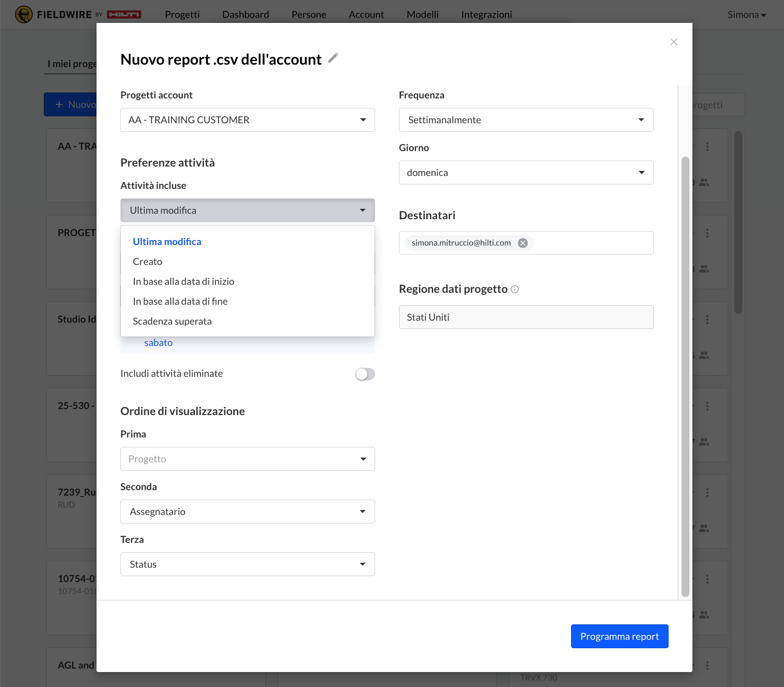Click the pencil icon to rename report
This screenshot has width=784, height=687.
[x=333, y=58]
